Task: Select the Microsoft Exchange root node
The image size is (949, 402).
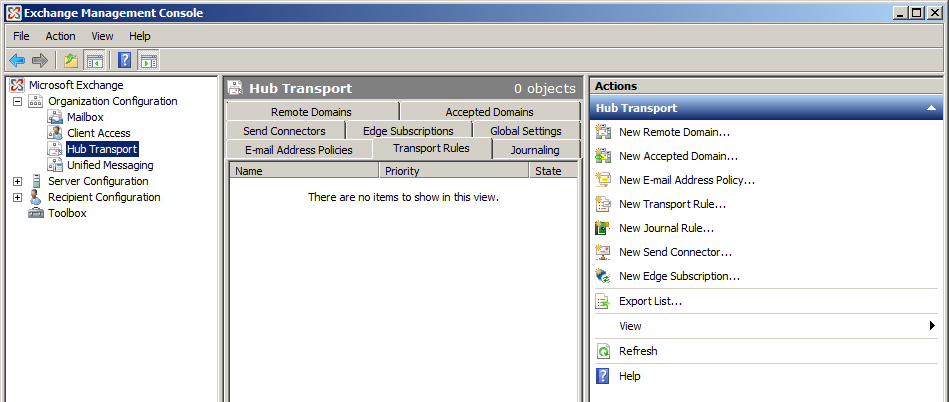Action: pyautogui.click(x=76, y=85)
